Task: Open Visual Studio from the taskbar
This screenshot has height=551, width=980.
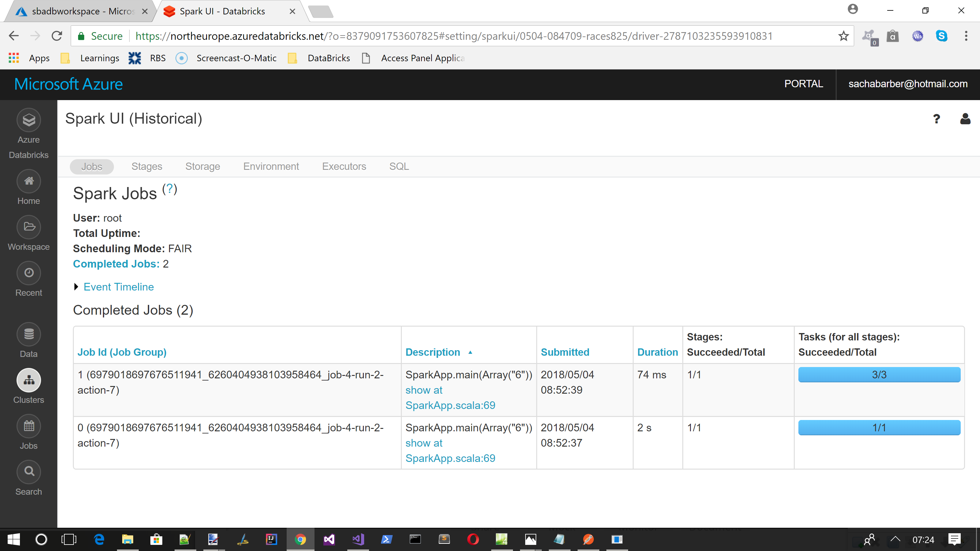Action: click(x=329, y=539)
